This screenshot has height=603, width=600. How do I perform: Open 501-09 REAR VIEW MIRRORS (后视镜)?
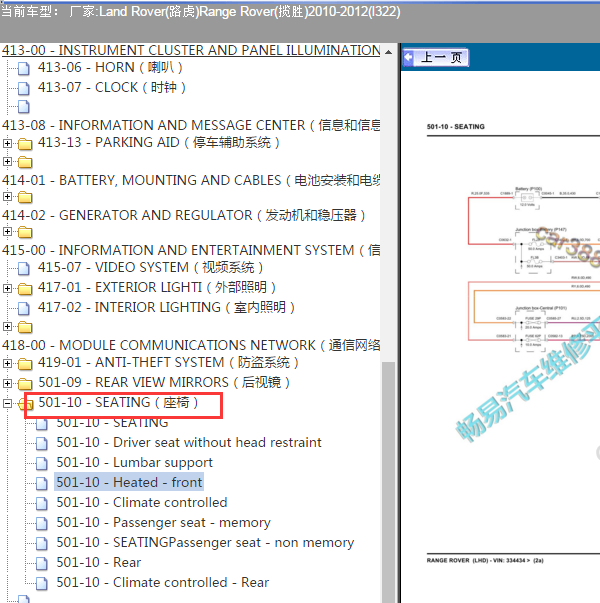click(x=164, y=383)
